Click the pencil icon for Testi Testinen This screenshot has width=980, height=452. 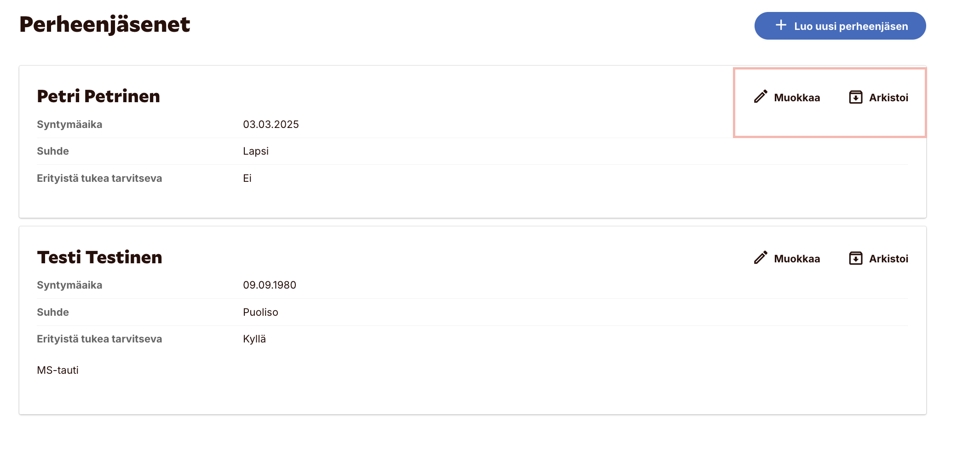tap(761, 258)
